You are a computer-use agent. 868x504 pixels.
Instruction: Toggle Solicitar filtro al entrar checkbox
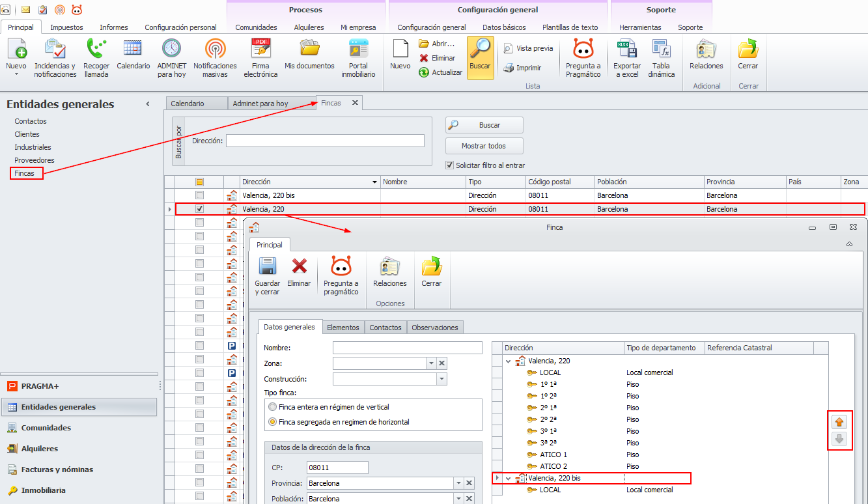pyautogui.click(x=449, y=165)
